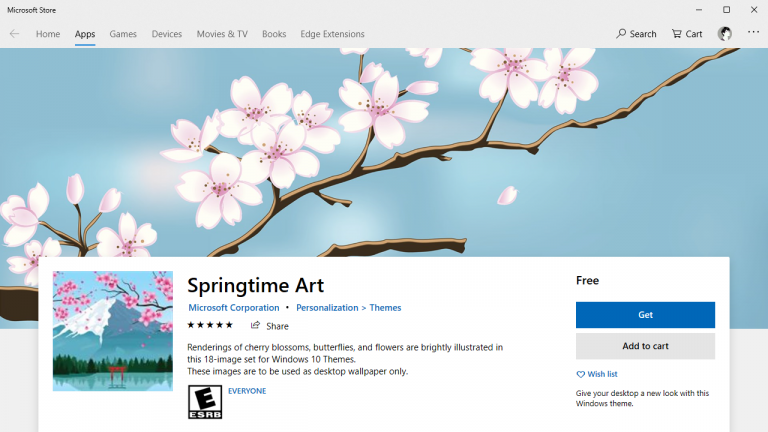Viewport: 768px width, 432px height.
Task: Open the Movies & TV tab
Action: pos(222,34)
